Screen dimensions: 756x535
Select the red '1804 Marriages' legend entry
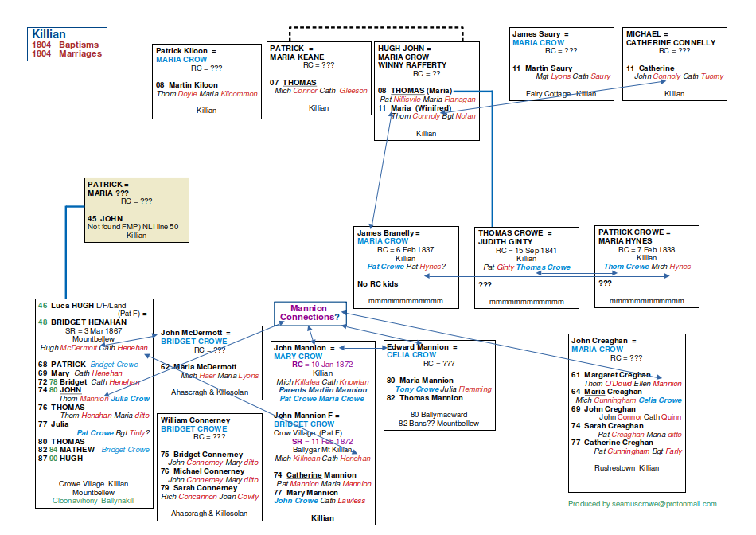(67, 54)
